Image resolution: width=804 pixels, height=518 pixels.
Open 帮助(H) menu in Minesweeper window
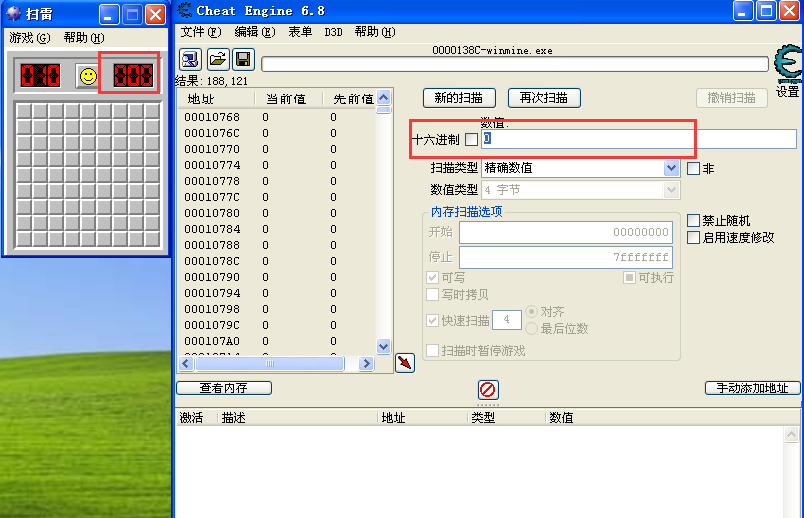click(84, 37)
